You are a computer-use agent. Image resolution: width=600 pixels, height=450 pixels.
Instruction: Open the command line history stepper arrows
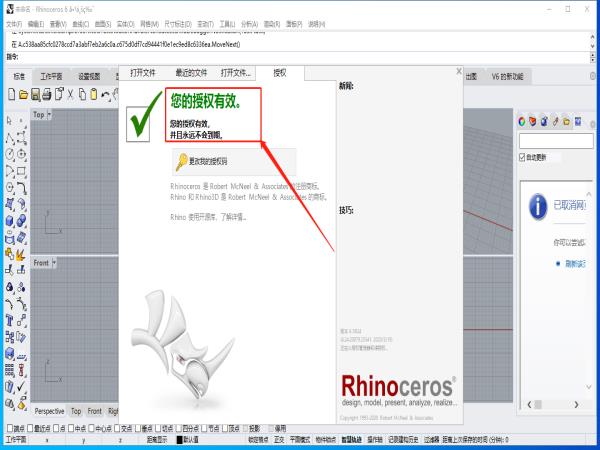pyautogui.click(x=593, y=57)
